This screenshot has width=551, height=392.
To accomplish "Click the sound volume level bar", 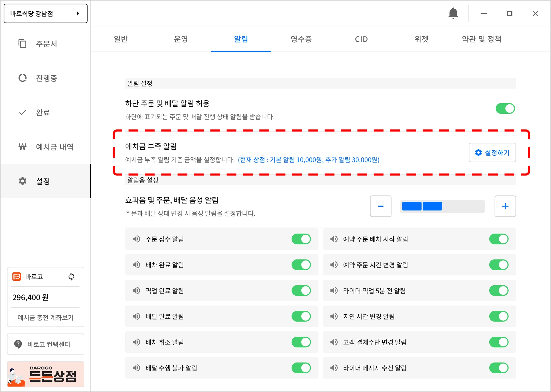I will [x=442, y=206].
